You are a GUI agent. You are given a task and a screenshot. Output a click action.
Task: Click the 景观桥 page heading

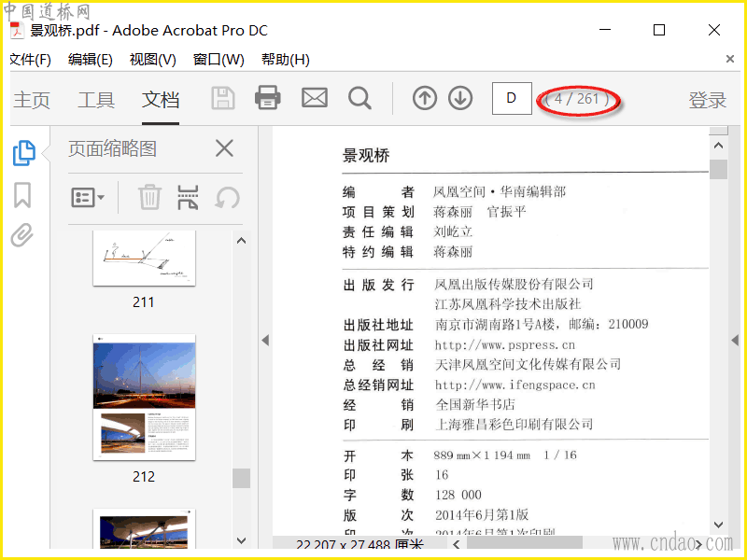[366, 155]
